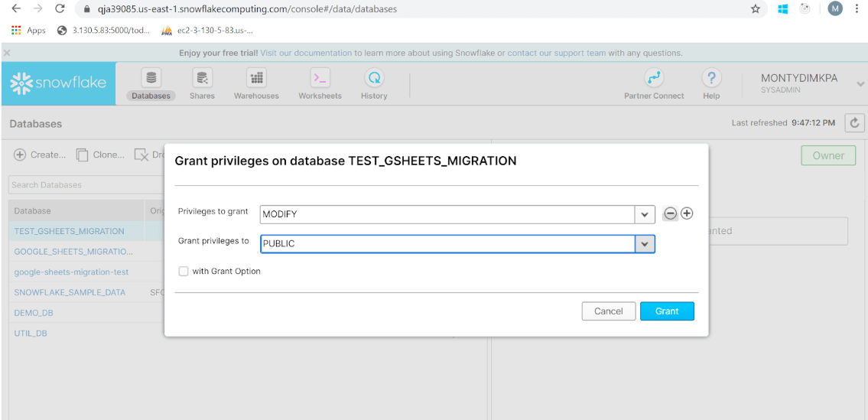The width and height of the screenshot is (868, 420).
Task: Click the Snowflake logo
Action: 58,83
